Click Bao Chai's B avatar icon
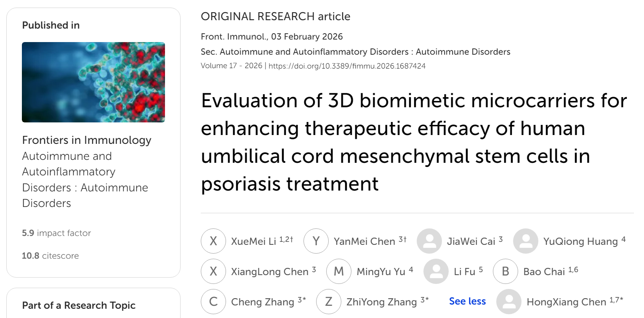 [x=505, y=271]
